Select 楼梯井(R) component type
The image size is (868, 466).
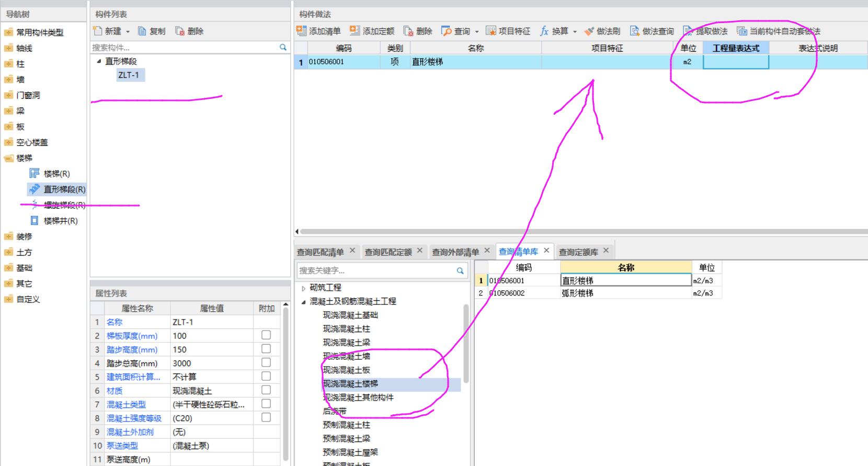coord(54,221)
